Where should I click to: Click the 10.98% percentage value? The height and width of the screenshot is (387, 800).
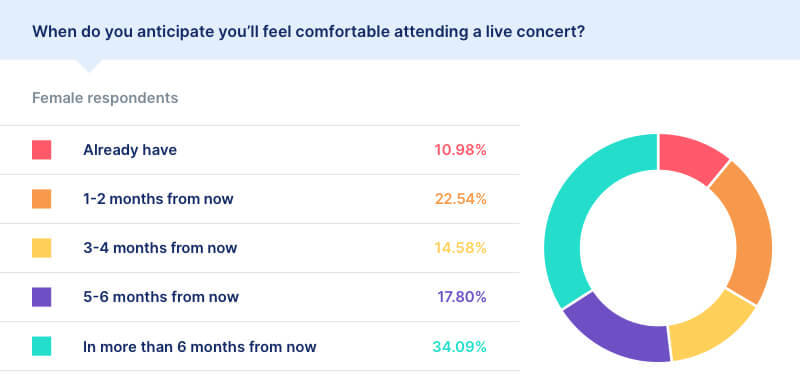460,150
